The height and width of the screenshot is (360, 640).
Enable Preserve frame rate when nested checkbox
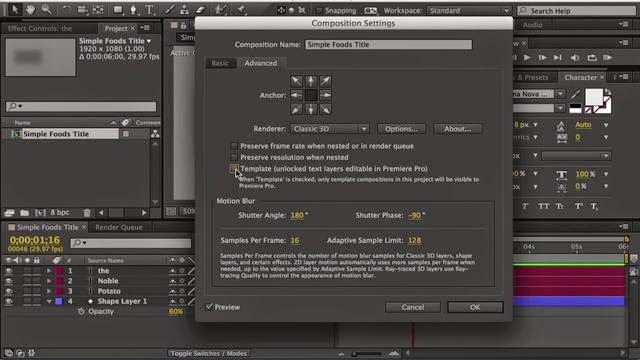(234, 146)
